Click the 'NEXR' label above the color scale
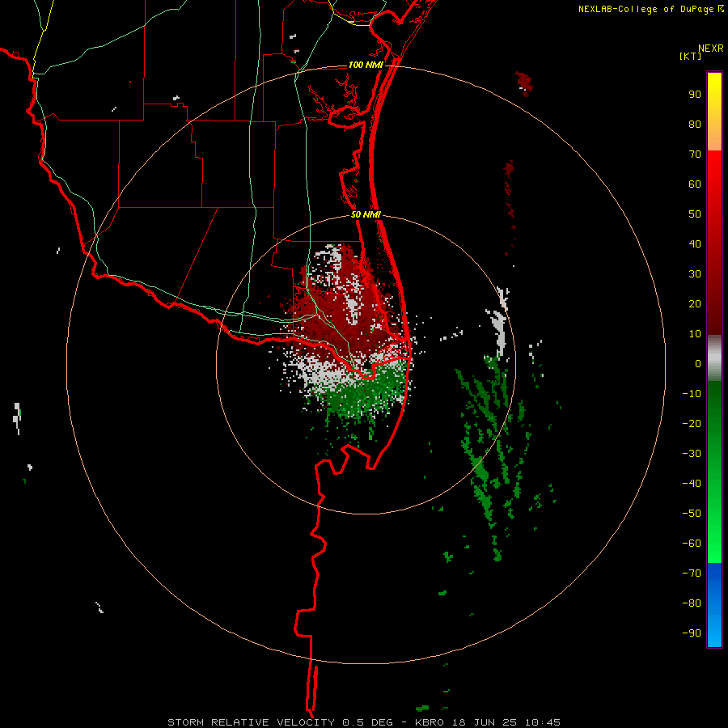This screenshot has width=728, height=728. (x=711, y=49)
